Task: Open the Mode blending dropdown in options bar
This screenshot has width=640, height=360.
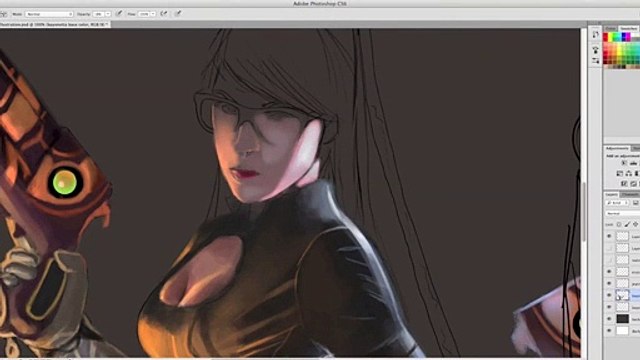Action: click(x=49, y=14)
